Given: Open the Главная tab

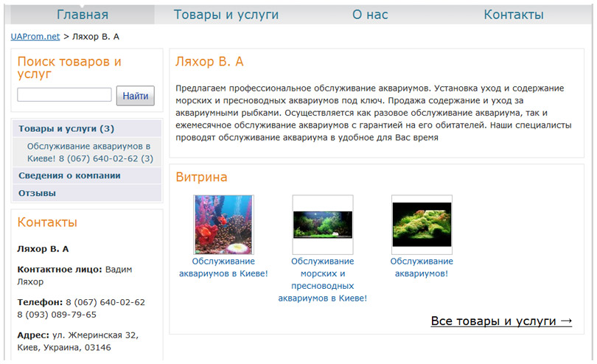Looking at the screenshot, I should (x=83, y=15).
